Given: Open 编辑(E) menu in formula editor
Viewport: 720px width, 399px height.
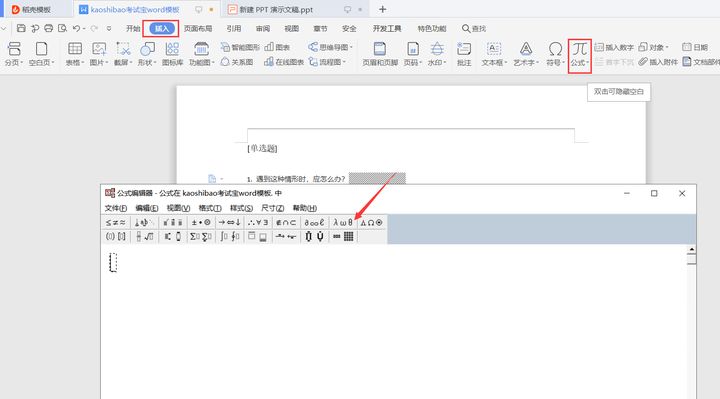Looking at the screenshot, I should pos(146,208).
